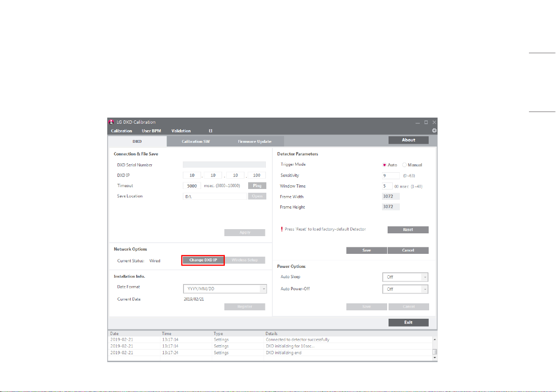Click the Frame Width value 3072
556x392 pixels.
[x=391, y=196]
